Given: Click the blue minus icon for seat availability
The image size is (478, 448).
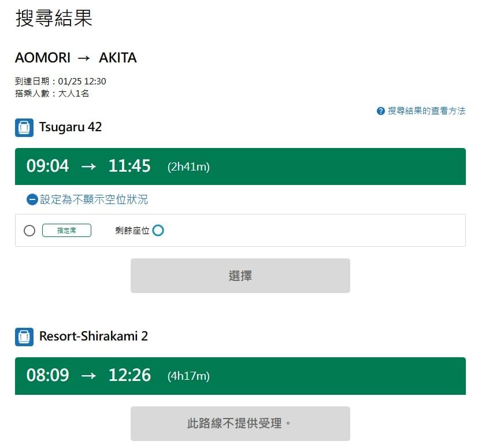Looking at the screenshot, I should click(x=32, y=199).
